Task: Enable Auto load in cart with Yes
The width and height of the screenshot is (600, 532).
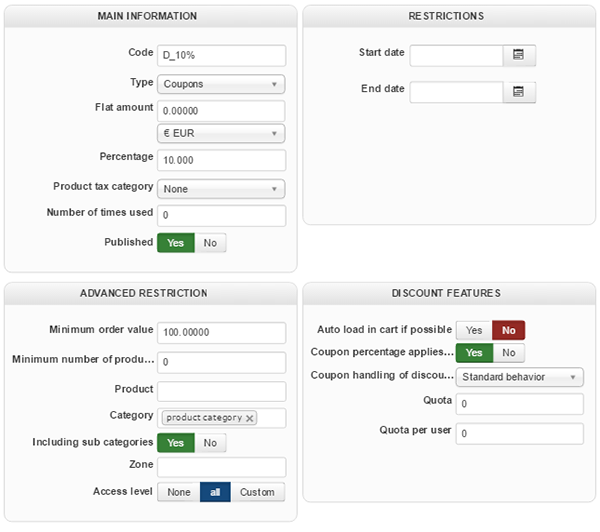Action: (x=474, y=330)
